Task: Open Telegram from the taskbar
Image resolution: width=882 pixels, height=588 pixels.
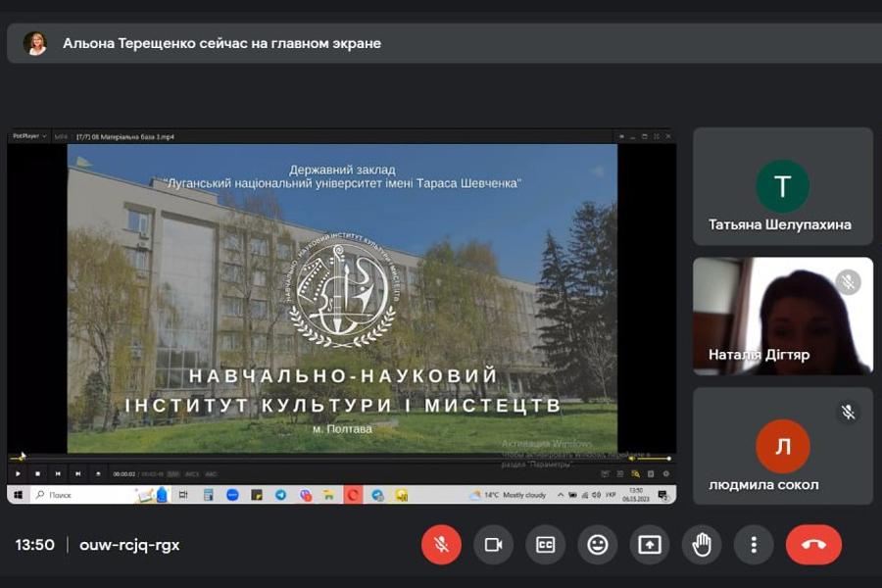Action: pos(280,495)
